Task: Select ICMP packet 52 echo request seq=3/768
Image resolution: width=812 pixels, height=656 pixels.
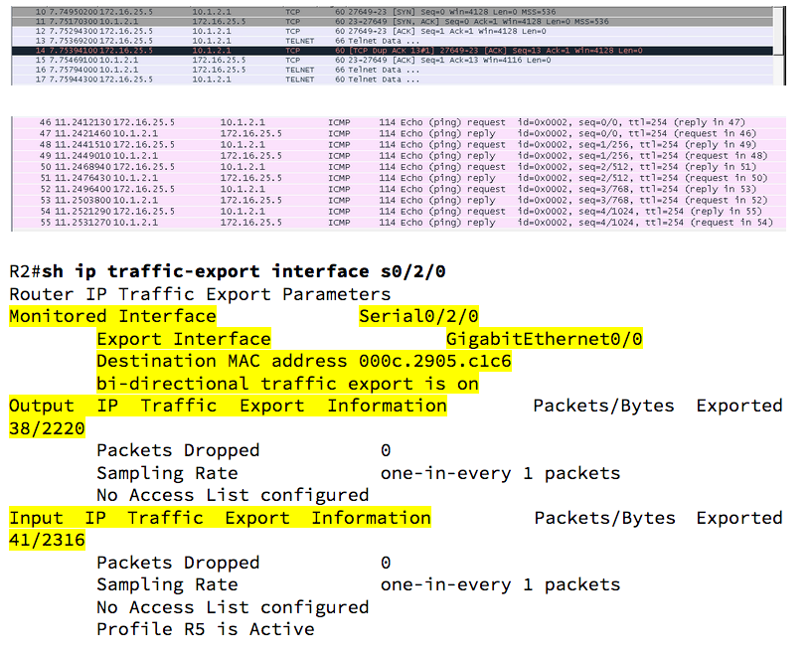Action: click(400, 190)
